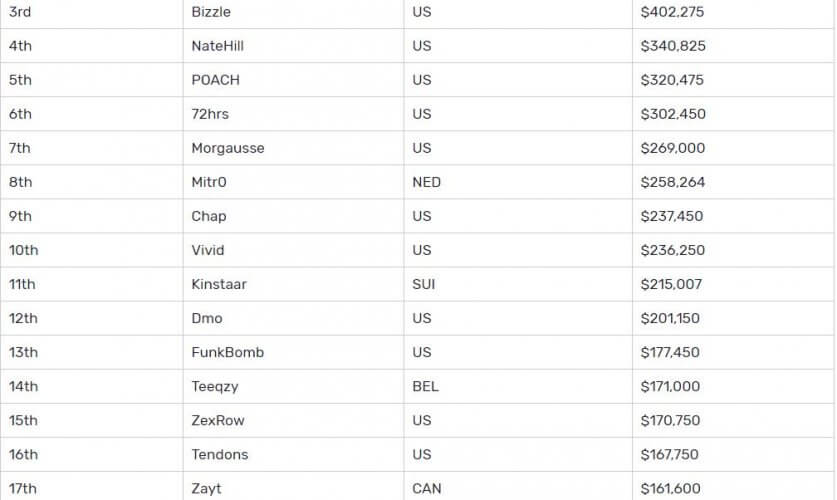The image size is (837, 500).
Task: Select the Zayt player name
Action: point(207,488)
